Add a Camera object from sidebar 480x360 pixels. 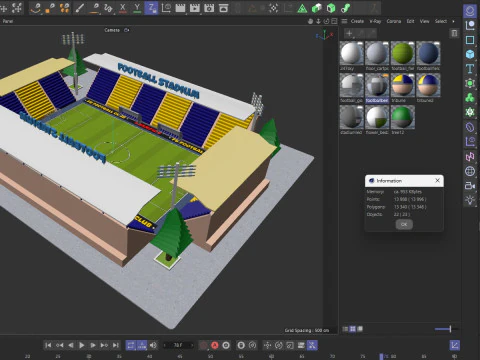(470, 186)
